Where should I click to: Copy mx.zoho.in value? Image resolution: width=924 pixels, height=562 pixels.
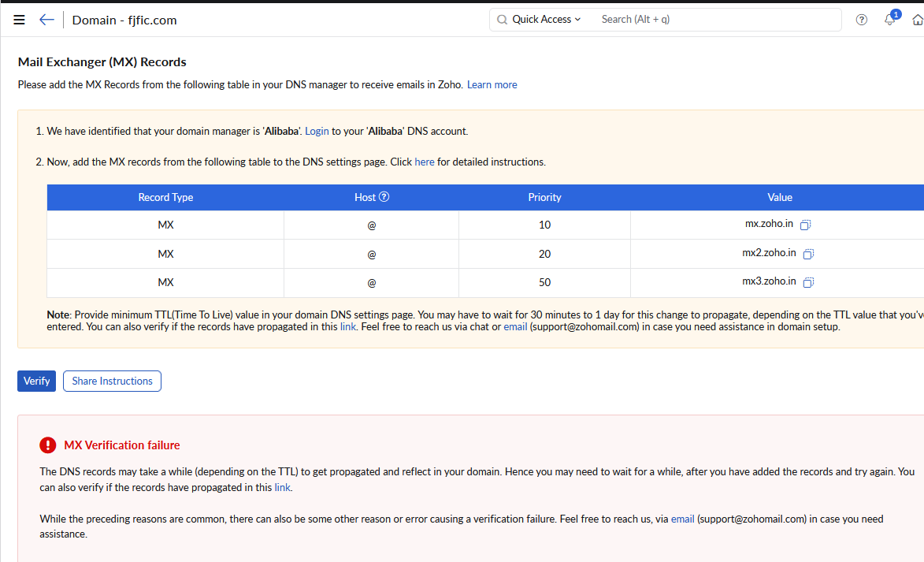(806, 224)
